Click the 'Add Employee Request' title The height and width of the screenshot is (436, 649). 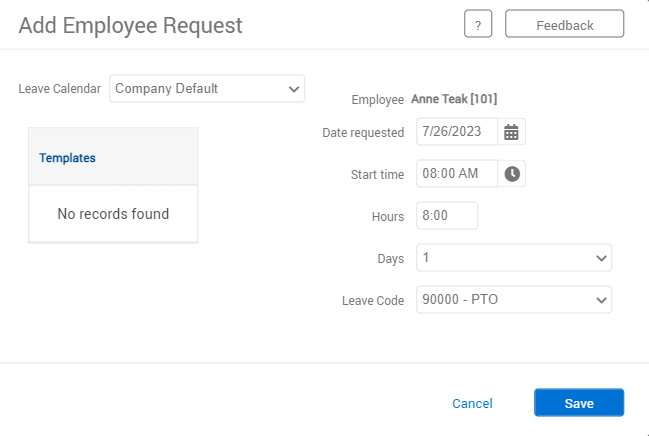click(130, 25)
